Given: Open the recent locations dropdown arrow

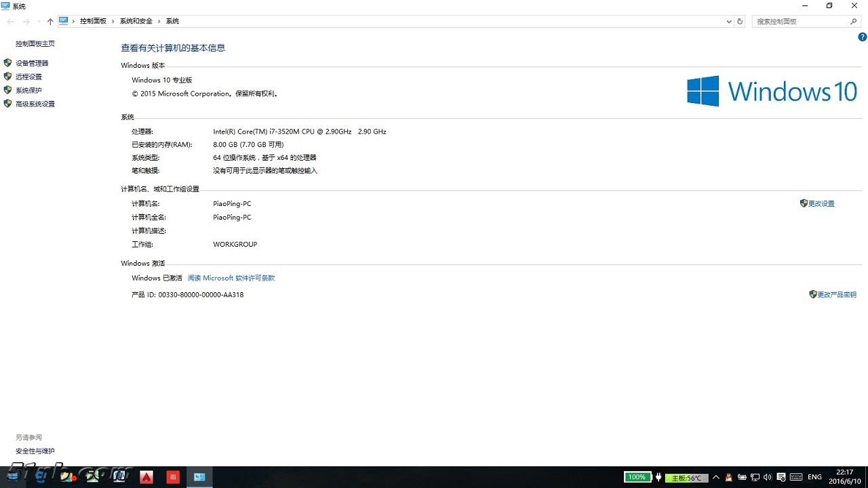Looking at the screenshot, I should 39,22.
